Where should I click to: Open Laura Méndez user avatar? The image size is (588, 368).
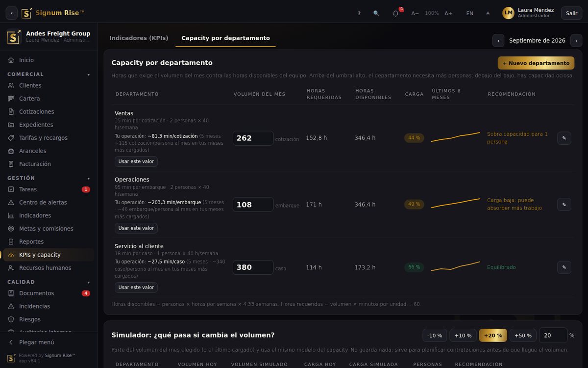[x=508, y=13]
